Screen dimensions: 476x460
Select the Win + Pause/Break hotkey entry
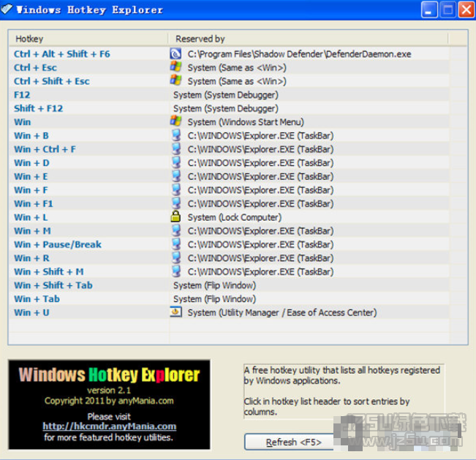[x=58, y=244]
